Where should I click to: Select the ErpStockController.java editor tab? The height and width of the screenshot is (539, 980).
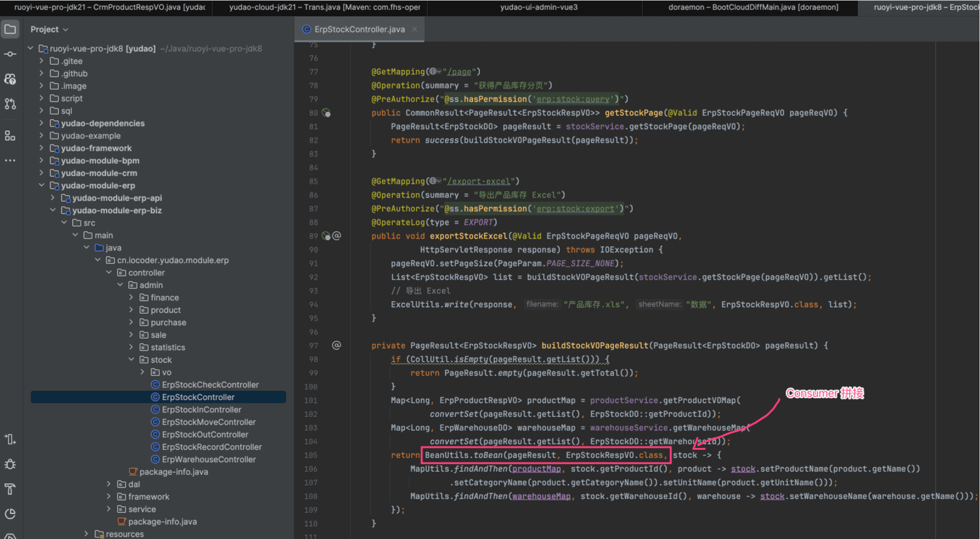359,29
